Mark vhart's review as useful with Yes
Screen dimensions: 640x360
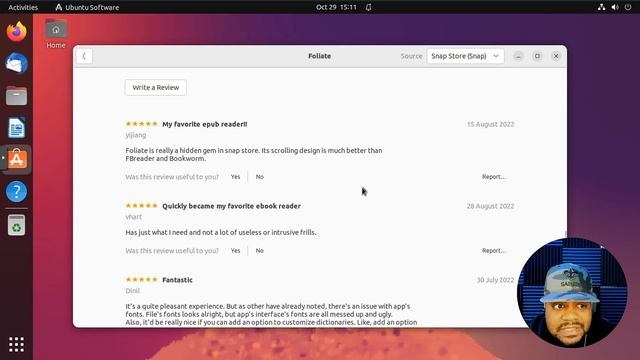pyautogui.click(x=236, y=251)
